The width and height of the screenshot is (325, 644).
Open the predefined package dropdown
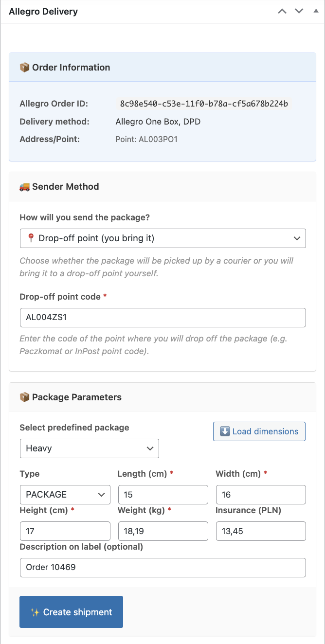(89, 448)
